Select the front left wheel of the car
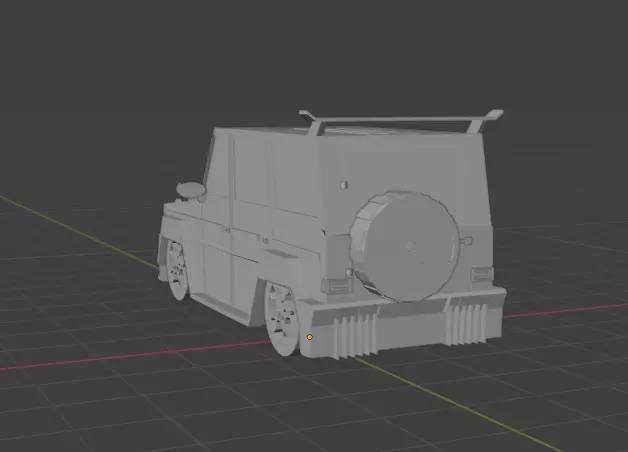The image size is (628, 452). [x=178, y=269]
